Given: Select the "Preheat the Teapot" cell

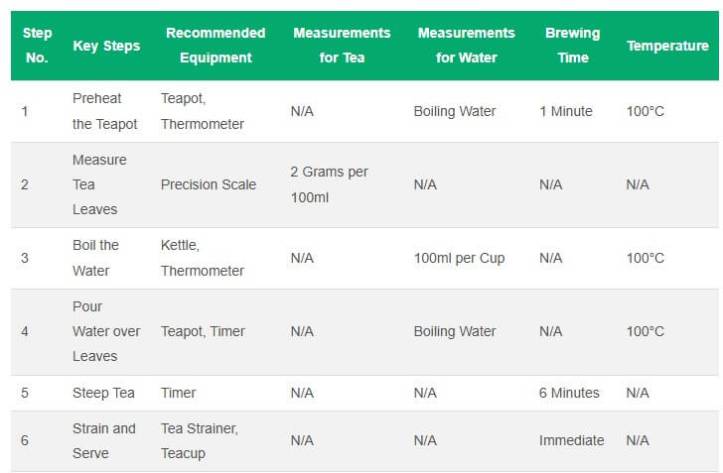Looking at the screenshot, I should (x=105, y=111).
